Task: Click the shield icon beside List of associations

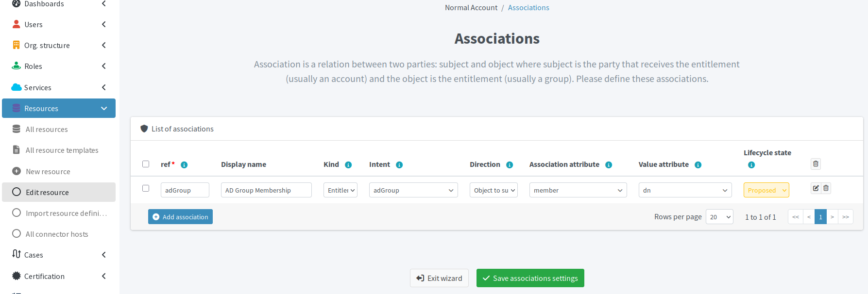Action: (x=144, y=129)
